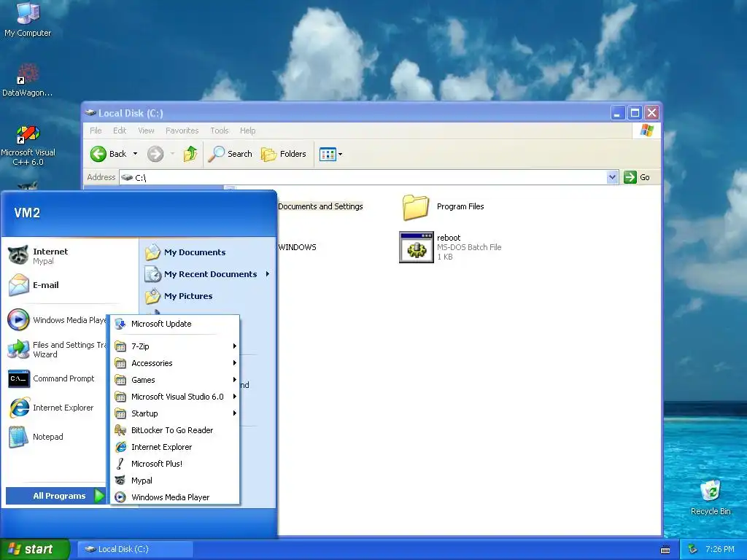
Task: Open the Tools menu in Explorer
Action: point(219,131)
